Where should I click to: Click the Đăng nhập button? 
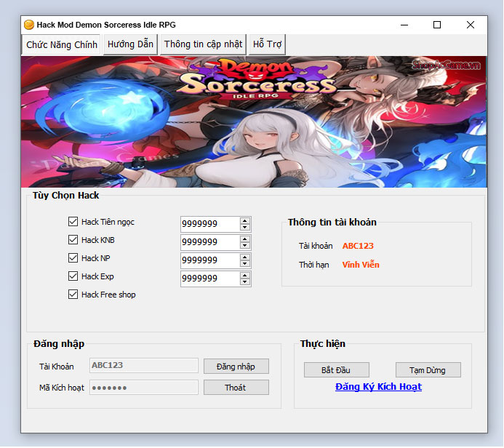point(236,367)
